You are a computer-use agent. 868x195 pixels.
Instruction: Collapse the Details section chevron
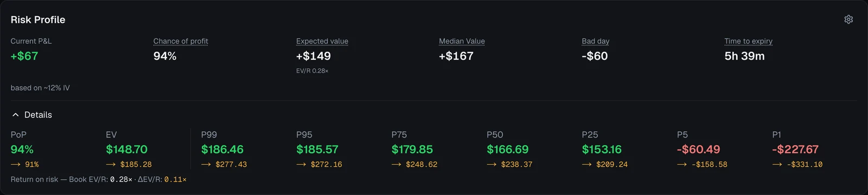click(16, 115)
